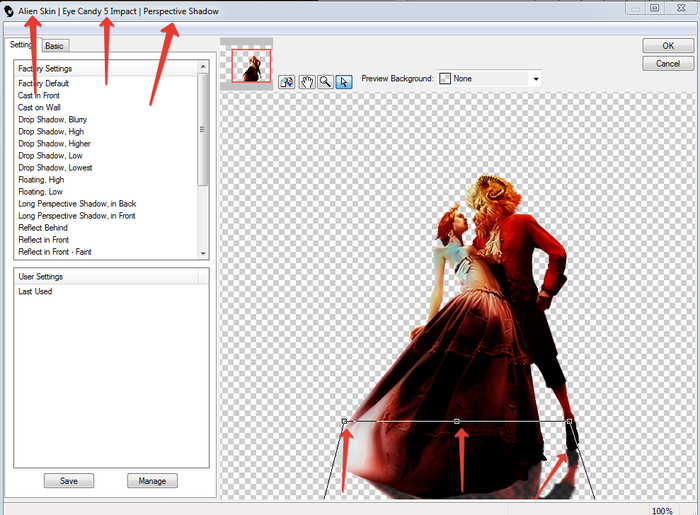
Task: Click the top-left shadow control handle
Action: pyautogui.click(x=344, y=421)
